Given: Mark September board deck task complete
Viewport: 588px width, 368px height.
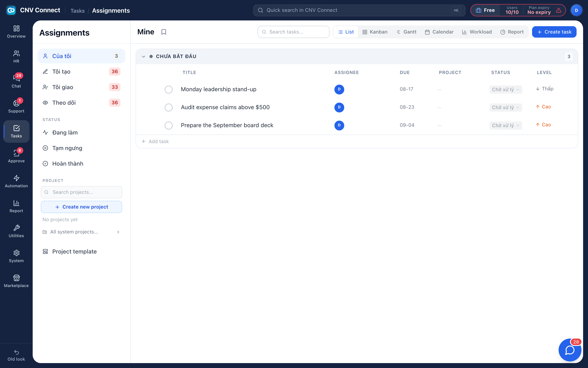Looking at the screenshot, I should point(169,125).
